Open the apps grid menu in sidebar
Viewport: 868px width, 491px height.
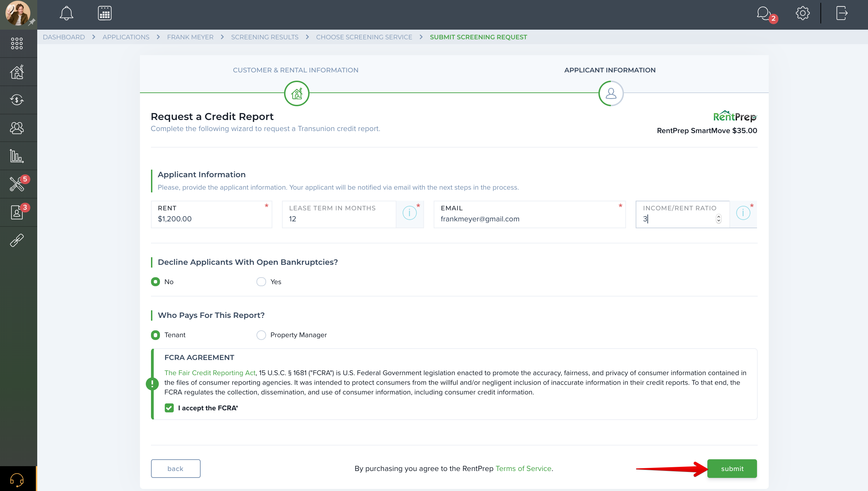pos(17,43)
